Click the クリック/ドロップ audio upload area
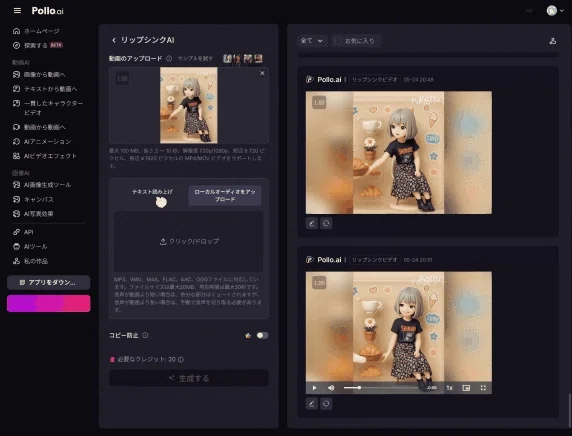The height and width of the screenshot is (436, 572). click(189, 241)
